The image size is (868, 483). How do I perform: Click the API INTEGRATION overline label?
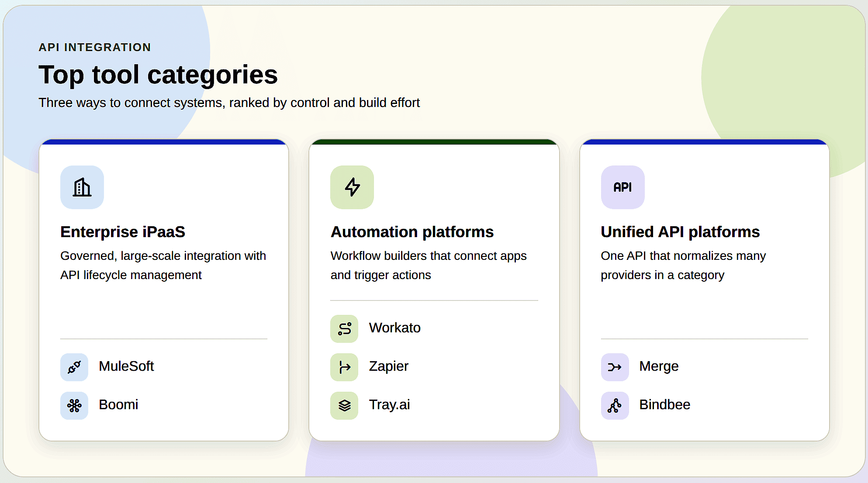pos(95,47)
